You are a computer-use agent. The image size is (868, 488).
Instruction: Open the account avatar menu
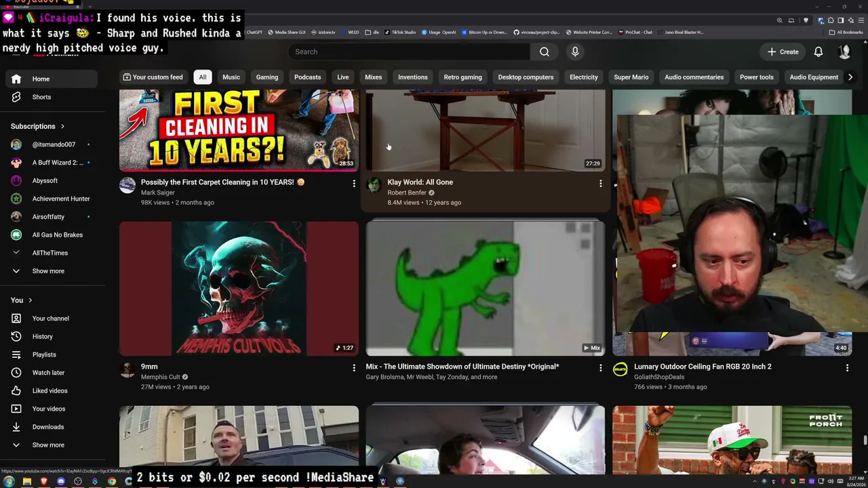(844, 52)
